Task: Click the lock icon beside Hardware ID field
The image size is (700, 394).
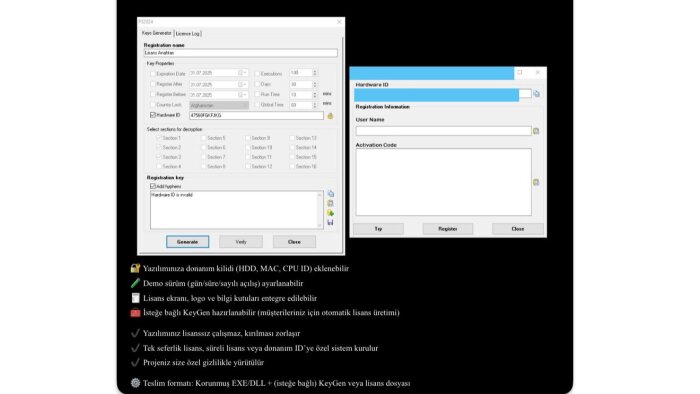Action: [x=330, y=116]
